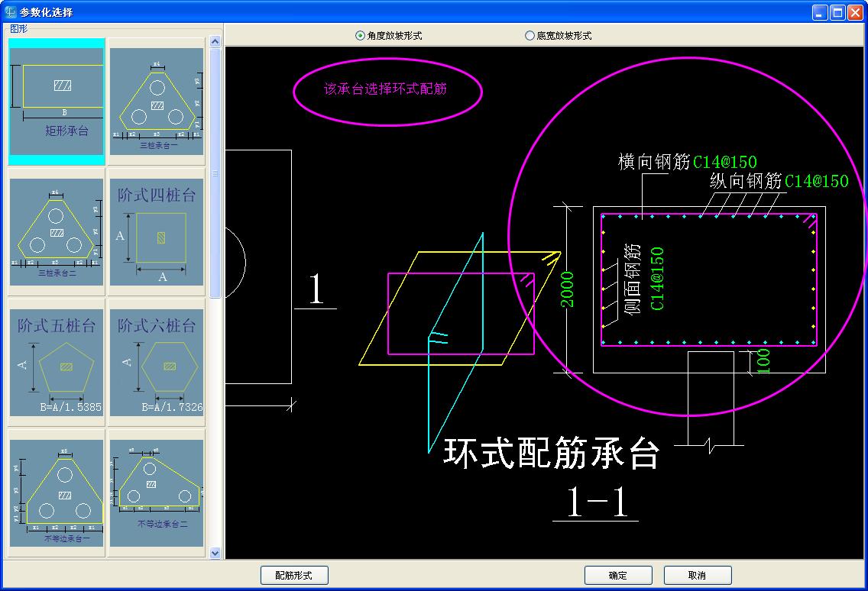Click the 配筋形式 button
This screenshot has height=591, width=868.
click(294, 576)
